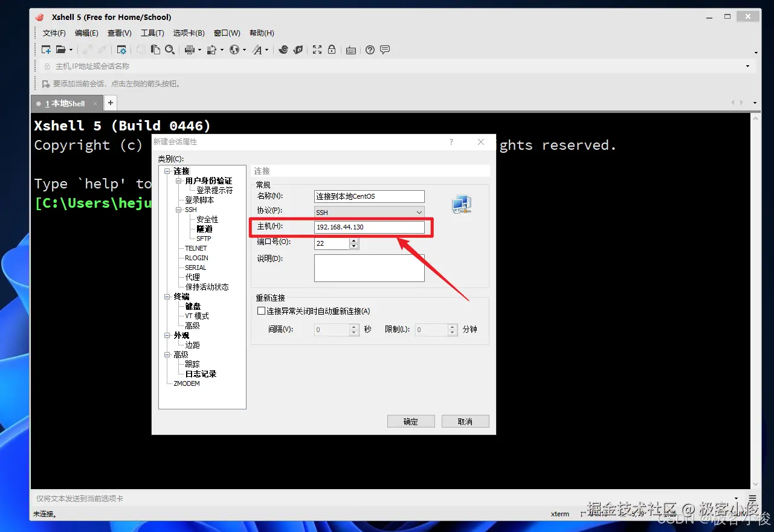Click the padlock icon in the address bar

click(x=47, y=66)
